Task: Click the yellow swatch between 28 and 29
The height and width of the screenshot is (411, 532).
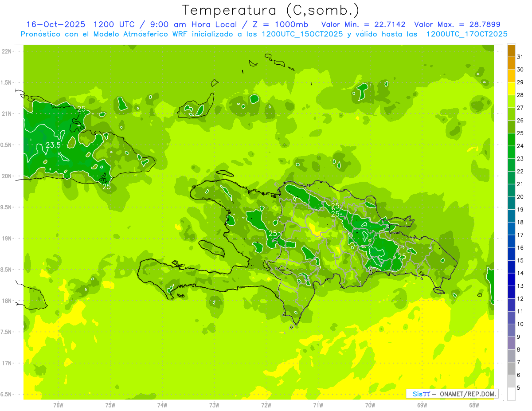Action: (511, 89)
